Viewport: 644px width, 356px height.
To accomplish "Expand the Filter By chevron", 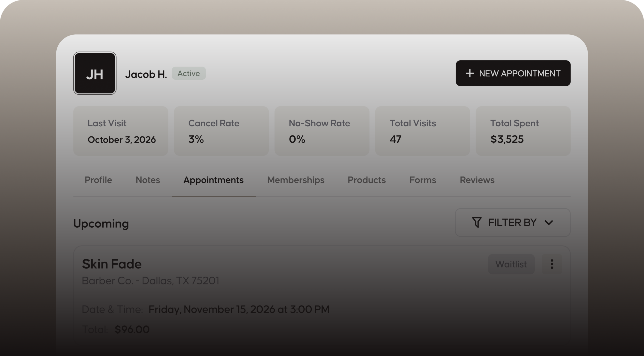I will pyautogui.click(x=549, y=223).
